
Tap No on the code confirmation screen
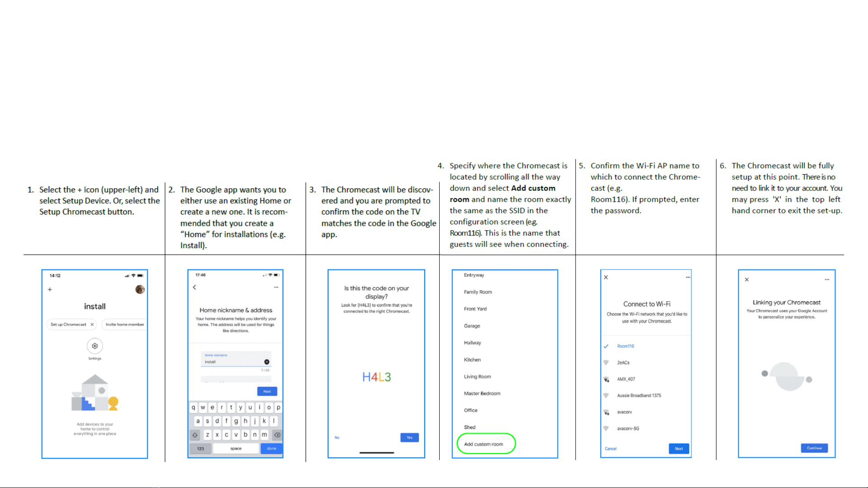click(337, 437)
